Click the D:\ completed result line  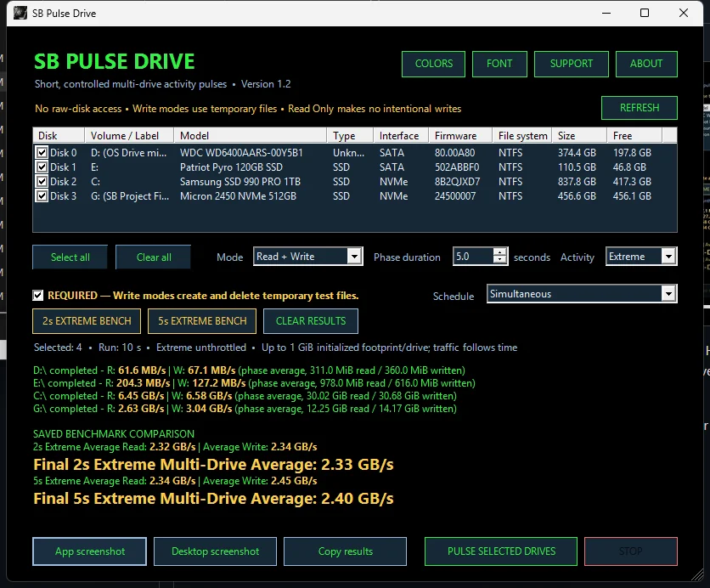point(249,370)
